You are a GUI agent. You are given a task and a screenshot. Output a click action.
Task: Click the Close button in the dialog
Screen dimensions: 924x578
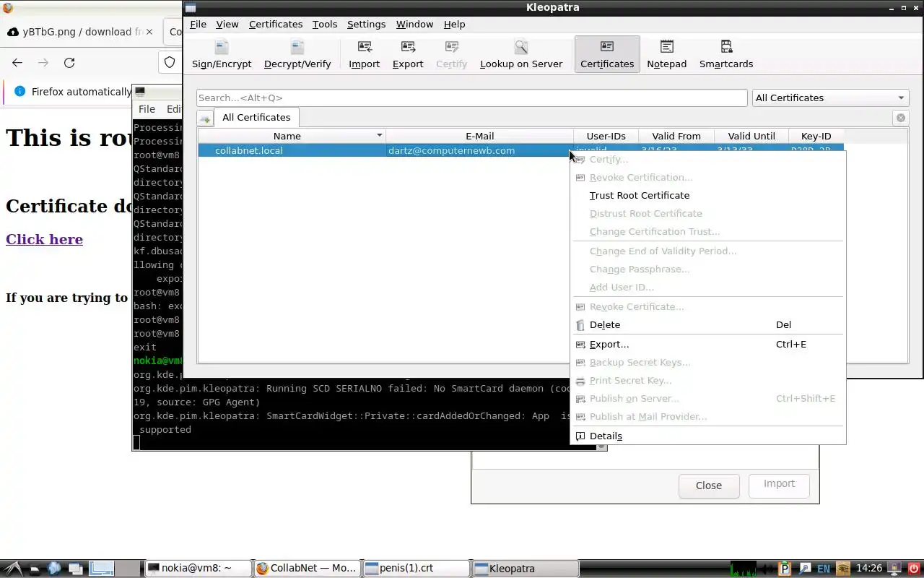709,486
